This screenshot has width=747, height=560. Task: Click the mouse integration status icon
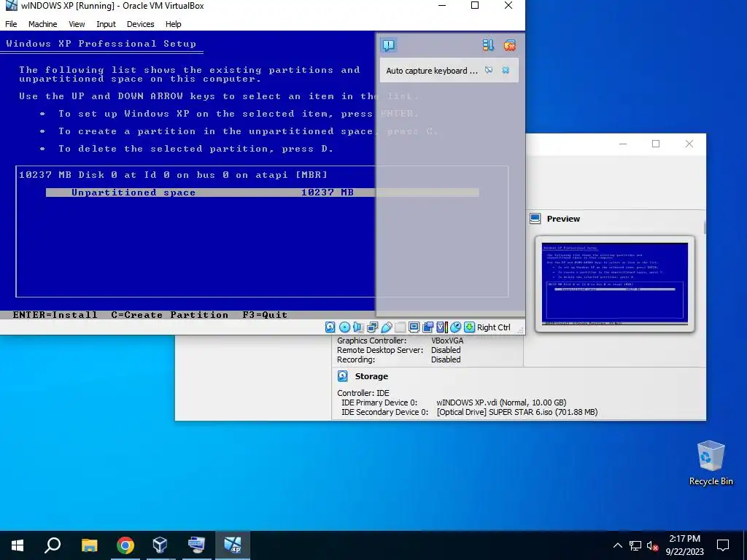(455, 327)
